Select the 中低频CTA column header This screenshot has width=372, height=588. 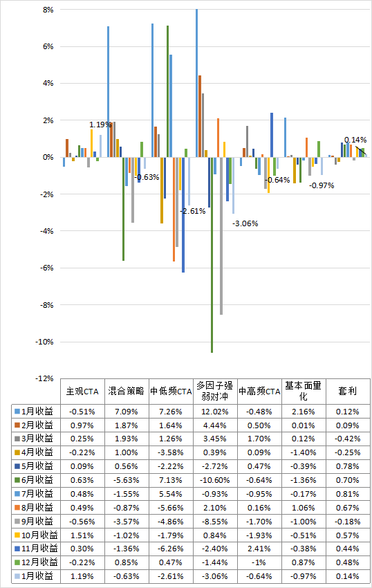pyautogui.click(x=171, y=392)
